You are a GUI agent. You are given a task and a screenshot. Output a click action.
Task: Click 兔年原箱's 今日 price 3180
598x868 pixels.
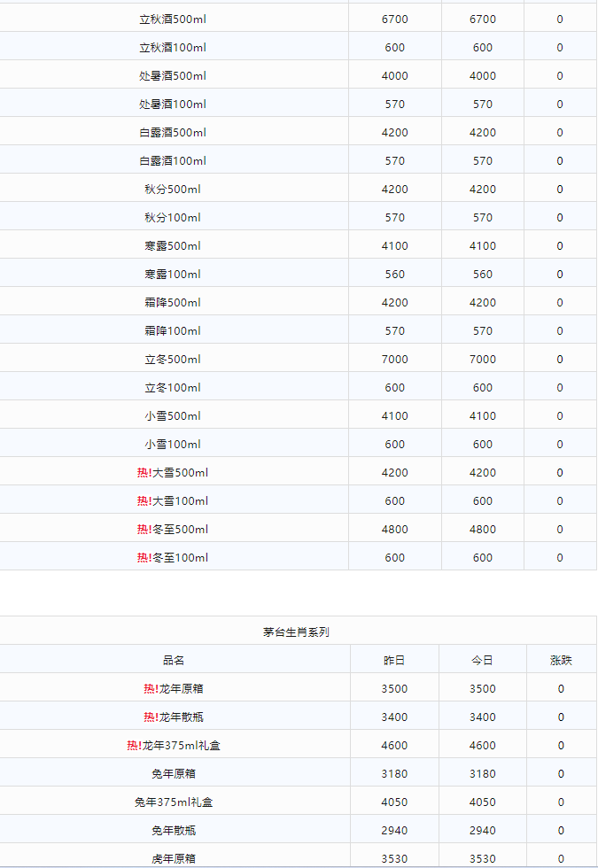point(482,774)
